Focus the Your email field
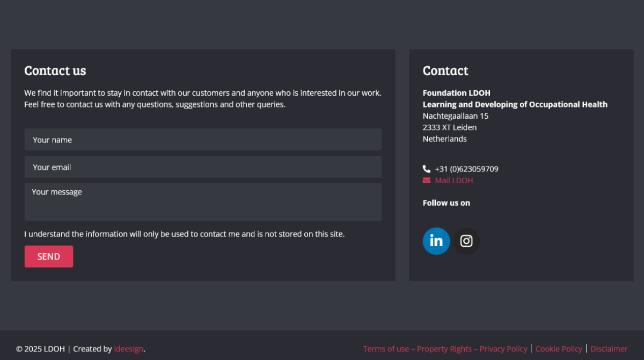The width and height of the screenshot is (644, 360). point(203,167)
